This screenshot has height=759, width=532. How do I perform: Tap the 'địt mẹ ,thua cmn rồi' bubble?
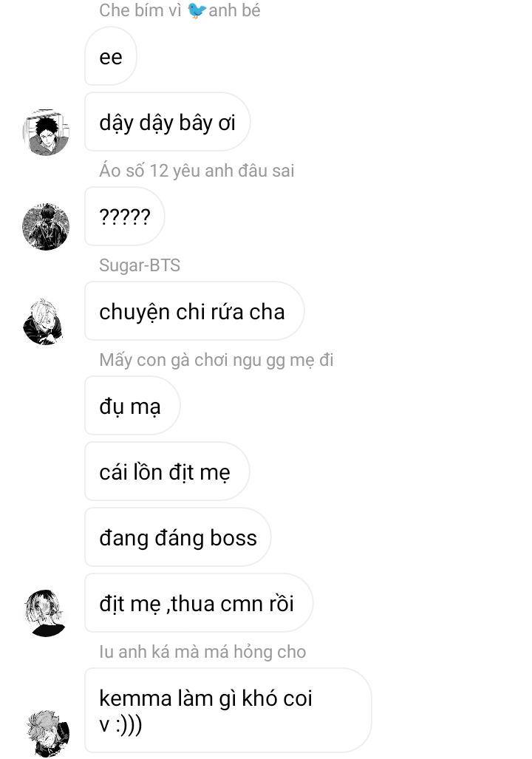[x=199, y=603]
